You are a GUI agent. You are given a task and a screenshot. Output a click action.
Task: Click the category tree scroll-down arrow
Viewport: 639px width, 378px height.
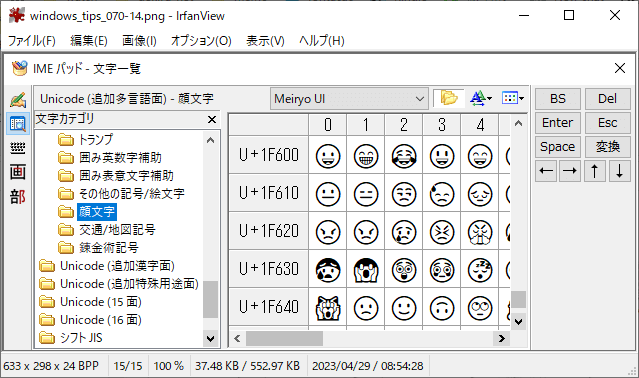tap(210, 338)
